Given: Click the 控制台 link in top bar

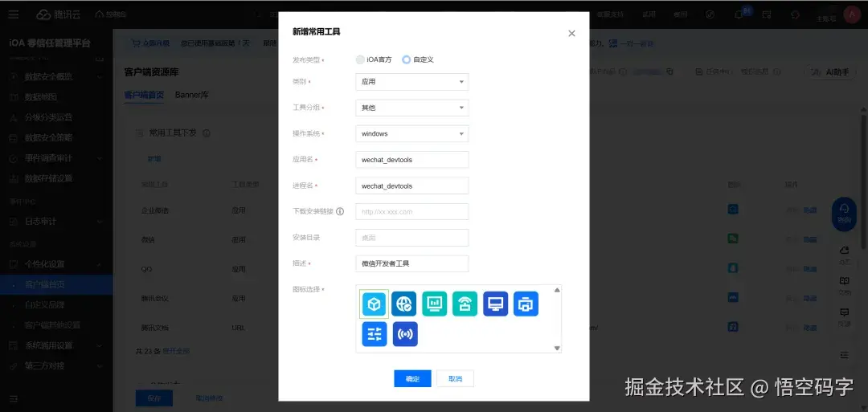Looking at the screenshot, I should tap(111, 14).
